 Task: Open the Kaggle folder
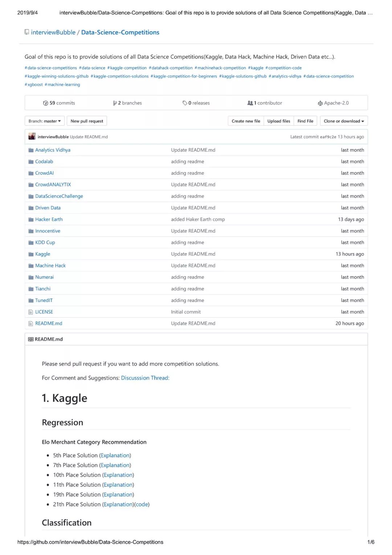click(42, 254)
